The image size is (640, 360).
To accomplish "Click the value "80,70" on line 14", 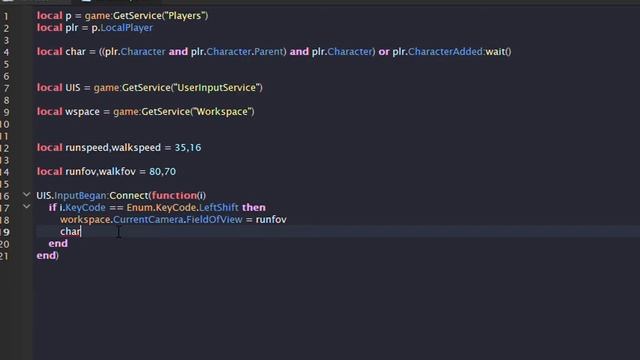I will [x=162, y=171].
